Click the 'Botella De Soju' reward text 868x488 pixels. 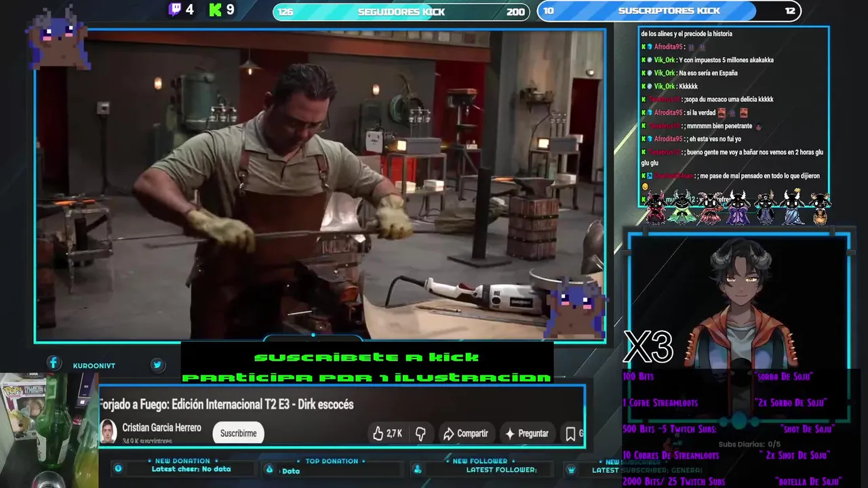[808, 482]
